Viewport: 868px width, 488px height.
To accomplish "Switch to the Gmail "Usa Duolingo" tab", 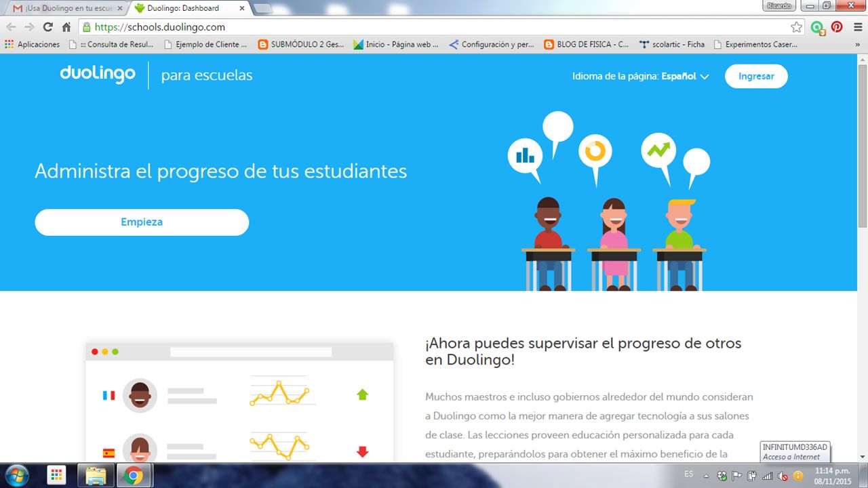I will 68,8.
